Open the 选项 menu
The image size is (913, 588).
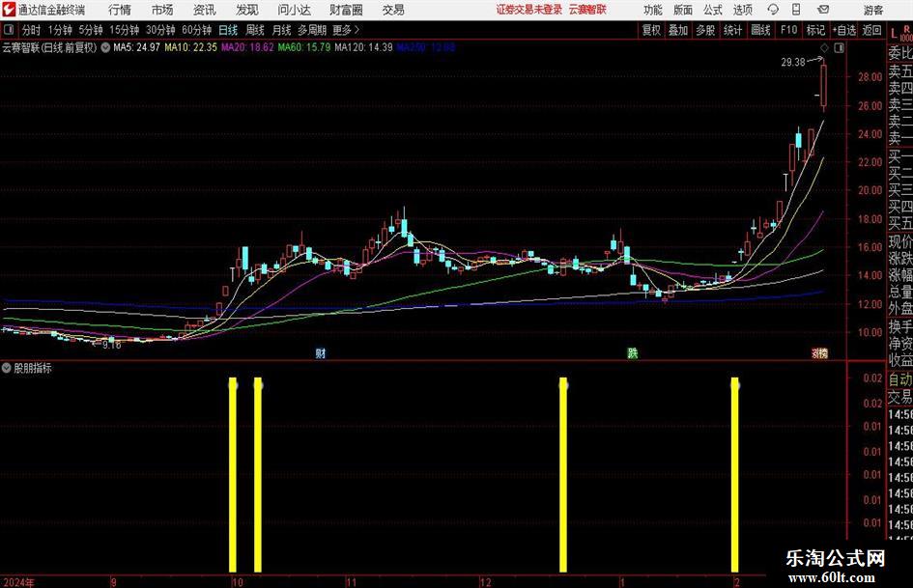[742, 10]
